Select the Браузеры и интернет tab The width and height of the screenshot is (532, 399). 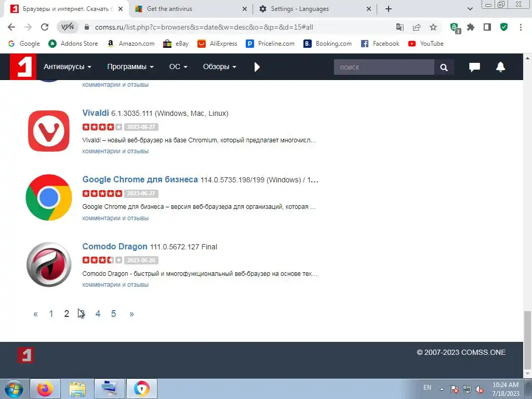point(66,9)
